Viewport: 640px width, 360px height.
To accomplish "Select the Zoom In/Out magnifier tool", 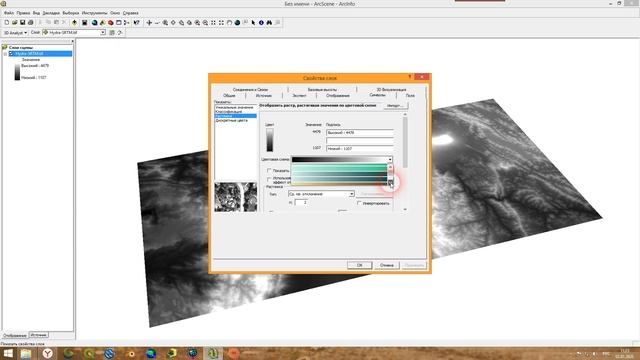I will click(165, 22).
